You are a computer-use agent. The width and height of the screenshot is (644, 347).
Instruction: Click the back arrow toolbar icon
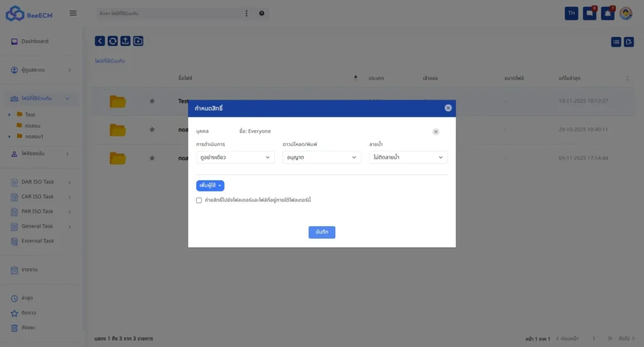coord(100,41)
